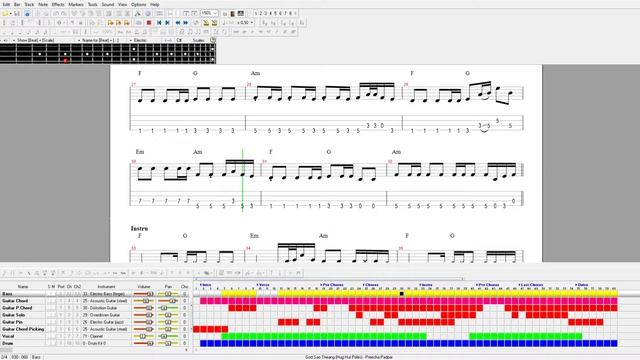Click the third yellow play marker icon

click(x=127, y=23)
